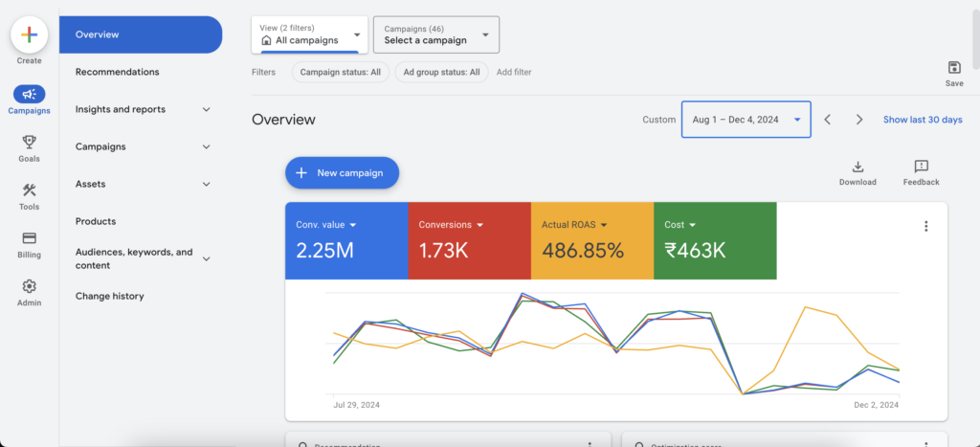Go to Billing card icon

[x=29, y=238]
